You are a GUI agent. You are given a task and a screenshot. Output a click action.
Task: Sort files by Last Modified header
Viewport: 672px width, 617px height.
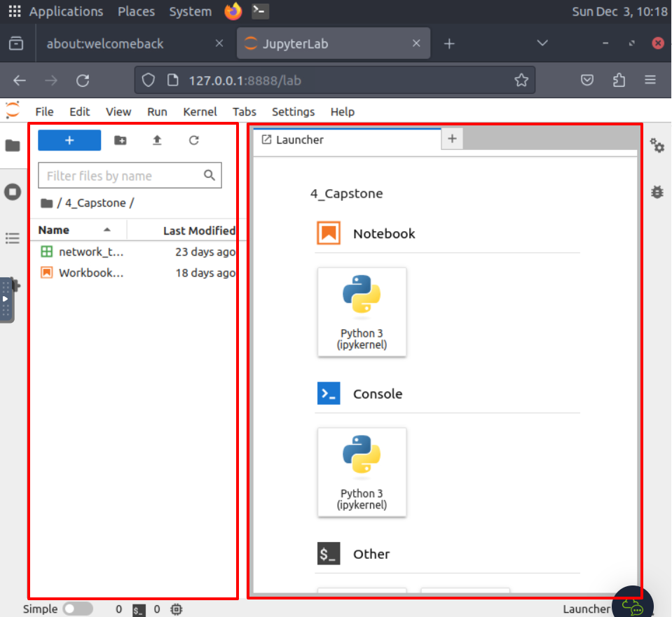pos(199,230)
